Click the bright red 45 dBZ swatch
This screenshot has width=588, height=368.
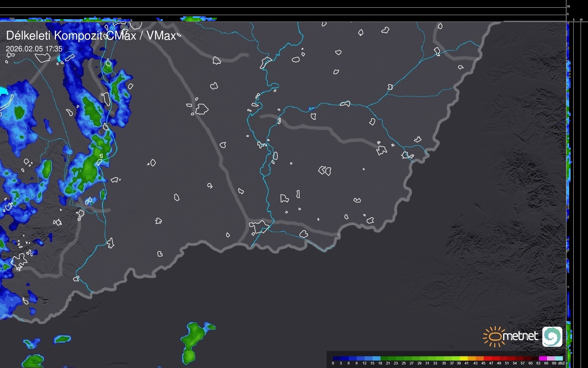tap(487, 358)
